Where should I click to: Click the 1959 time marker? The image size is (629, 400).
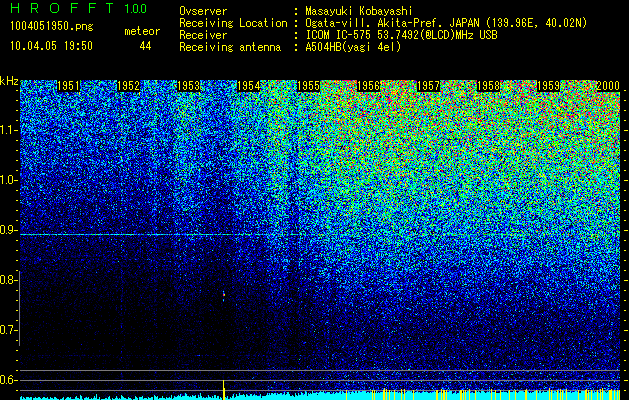pos(548,86)
